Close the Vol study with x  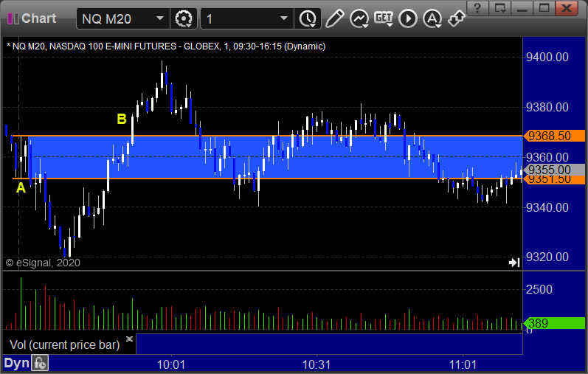point(129,339)
